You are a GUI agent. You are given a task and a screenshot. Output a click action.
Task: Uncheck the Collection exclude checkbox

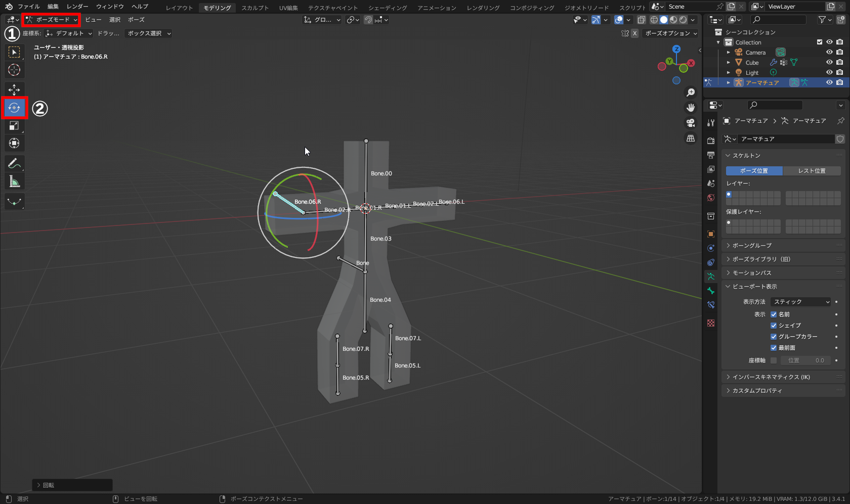(820, 42)
